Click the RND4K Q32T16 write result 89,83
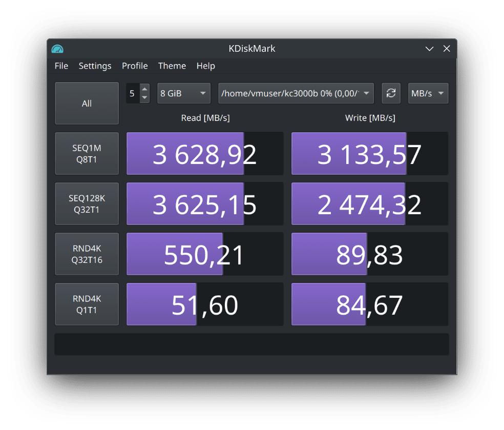Image resolution: width=504 pixels, height=430 pixels. 370,254
